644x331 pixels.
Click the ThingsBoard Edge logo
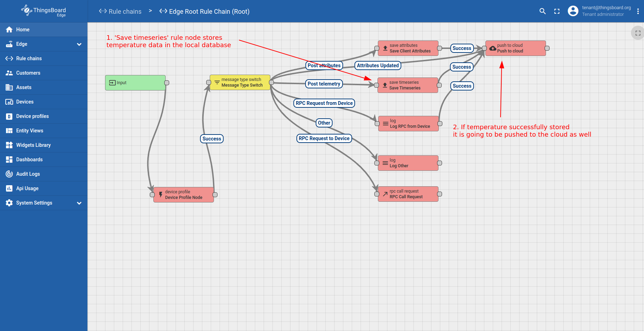(x=43, y=11)
